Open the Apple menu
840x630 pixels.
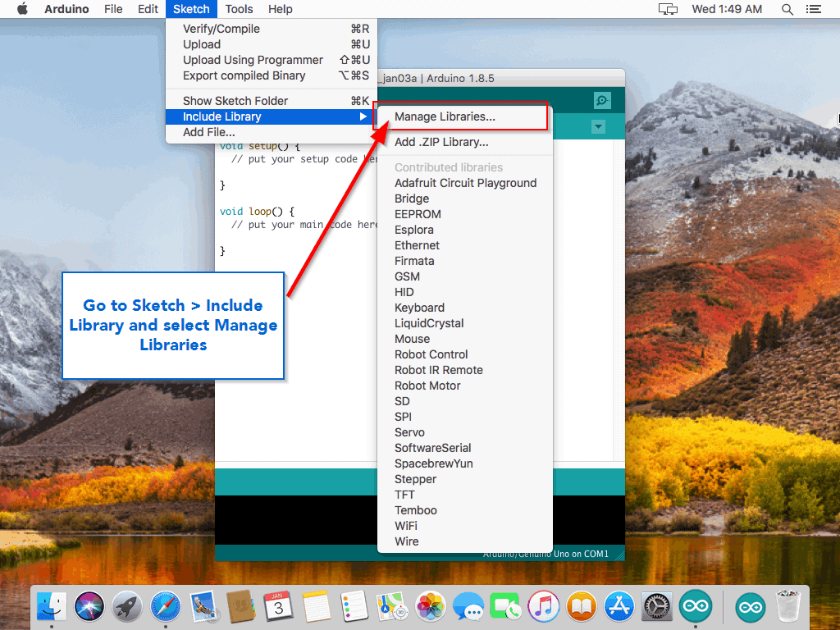pos(22,9)
